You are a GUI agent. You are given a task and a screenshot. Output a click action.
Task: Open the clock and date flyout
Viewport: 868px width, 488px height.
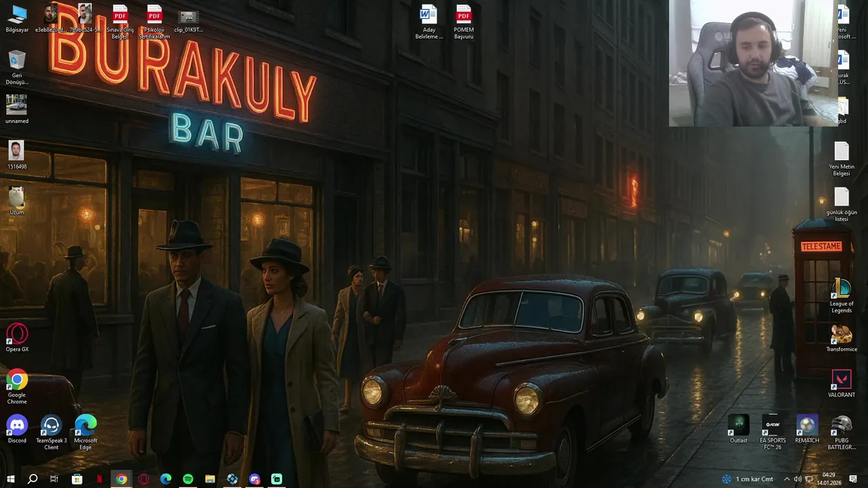pos(829,479)
